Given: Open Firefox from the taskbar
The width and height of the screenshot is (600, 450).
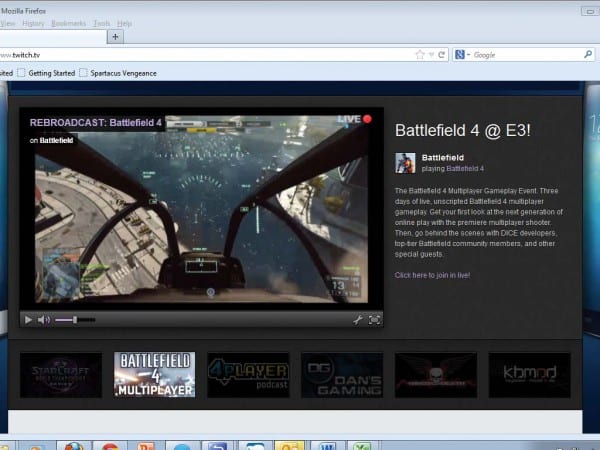Looking at the screenshot, I should click(x=74, y=446).
